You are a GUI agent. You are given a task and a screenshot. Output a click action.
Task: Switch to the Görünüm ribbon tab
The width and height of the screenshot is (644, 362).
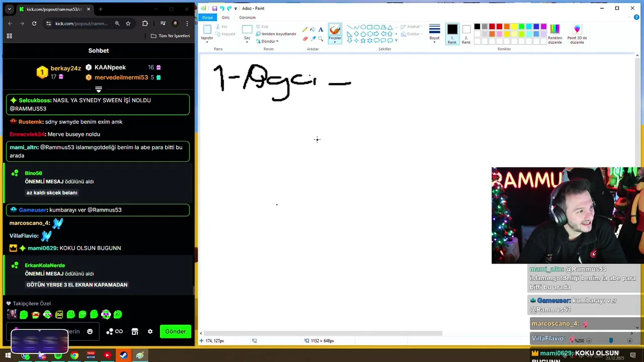[247, 18]
